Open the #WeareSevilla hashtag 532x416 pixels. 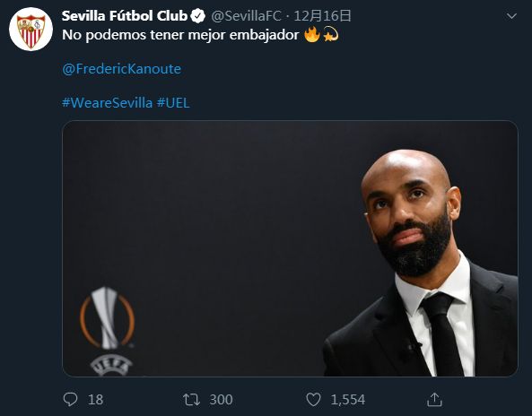108,102
